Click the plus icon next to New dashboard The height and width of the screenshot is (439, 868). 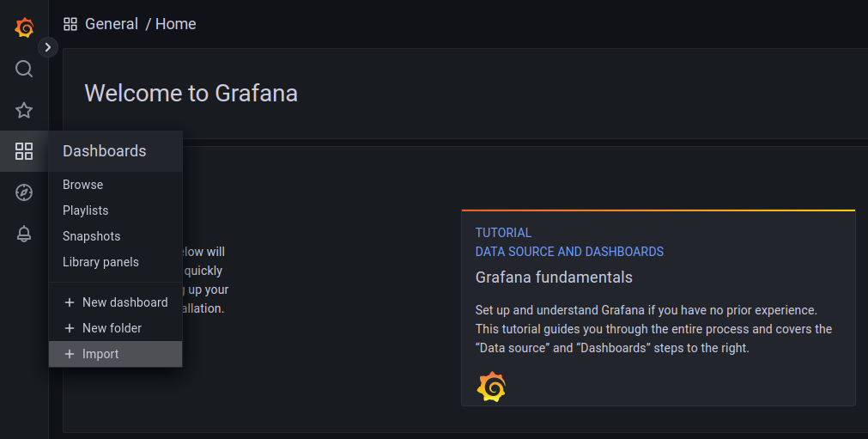70,302
